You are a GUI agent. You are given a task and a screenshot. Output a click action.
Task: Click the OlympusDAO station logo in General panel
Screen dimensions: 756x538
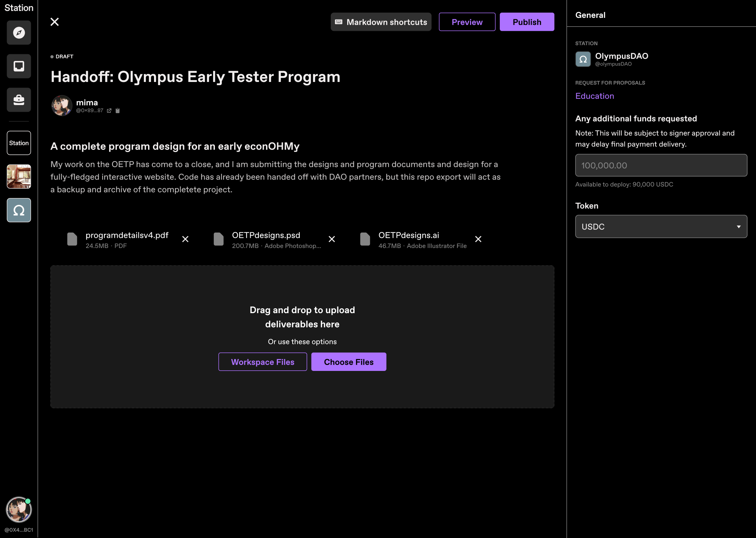[583, 59]
